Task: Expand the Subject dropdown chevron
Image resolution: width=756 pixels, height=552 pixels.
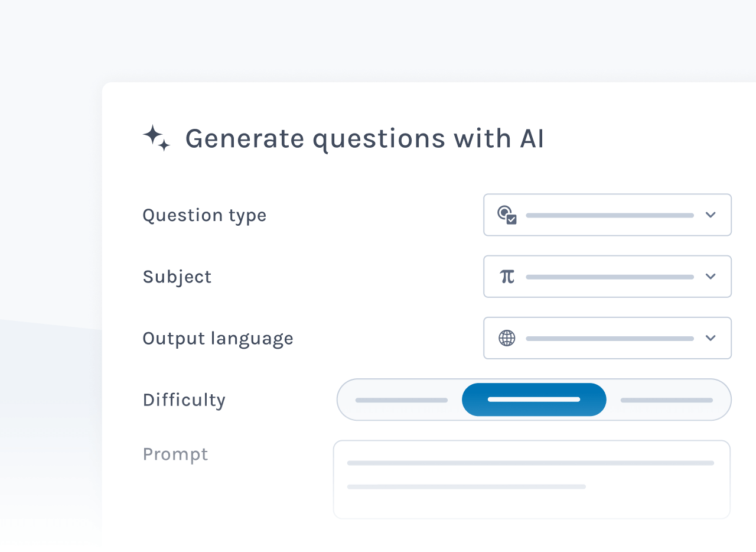Action: click(711, 277)
